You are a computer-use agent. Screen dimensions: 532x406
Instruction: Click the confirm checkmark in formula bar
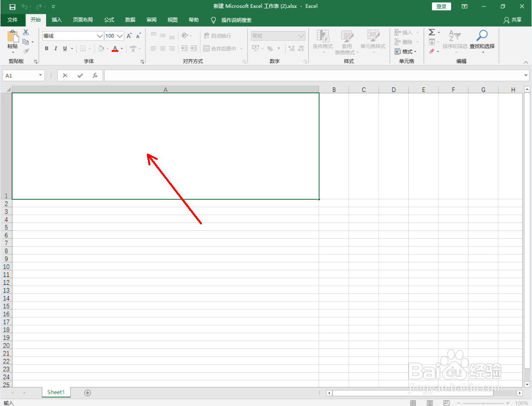(80, 75)
